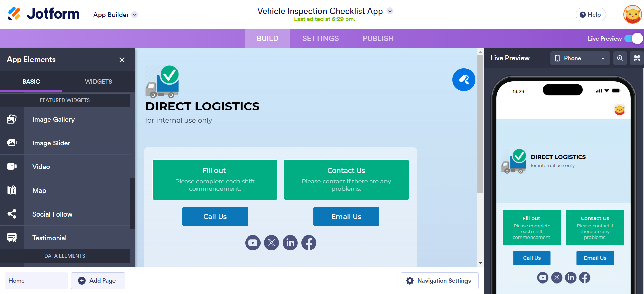The height and width of the screenshot is (294, 644).
Task: Show the QR code preview icon
Action: coord(637,58)
